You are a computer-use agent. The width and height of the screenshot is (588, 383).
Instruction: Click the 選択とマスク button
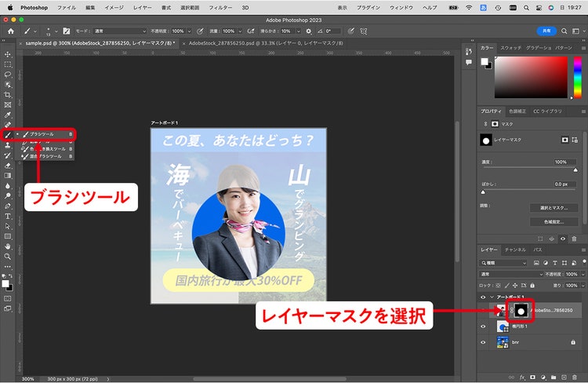(554, 208)
